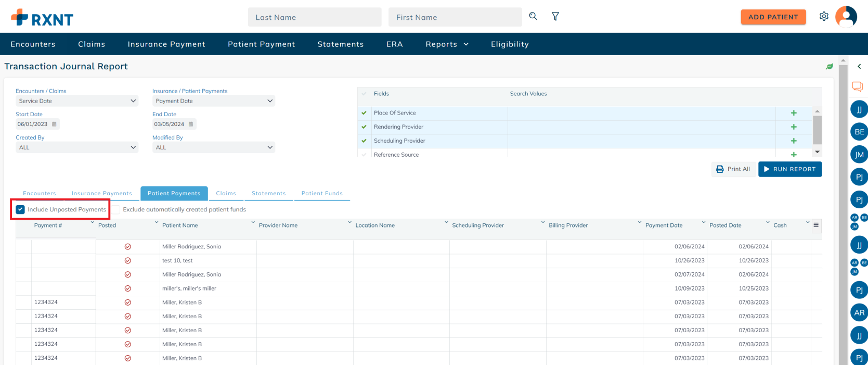The width and height of the screenshot is (868, 365).
Task: Click the Print All button
Action: 733,169
